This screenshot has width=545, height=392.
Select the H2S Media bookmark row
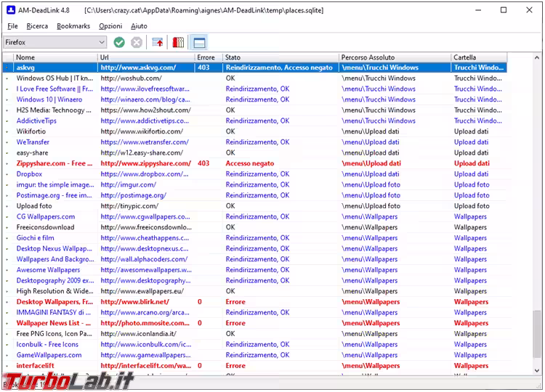pyautogui.click(x=255, y=110)
